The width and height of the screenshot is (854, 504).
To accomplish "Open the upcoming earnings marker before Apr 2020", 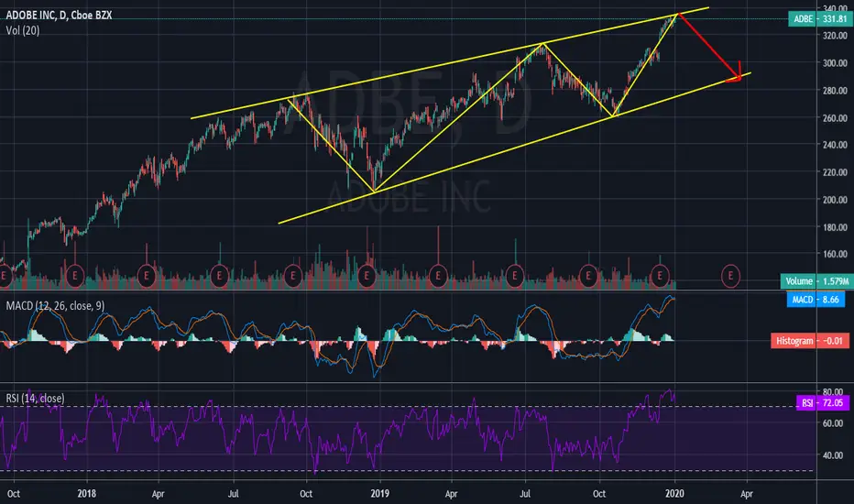I will click(x=730, y=276).
